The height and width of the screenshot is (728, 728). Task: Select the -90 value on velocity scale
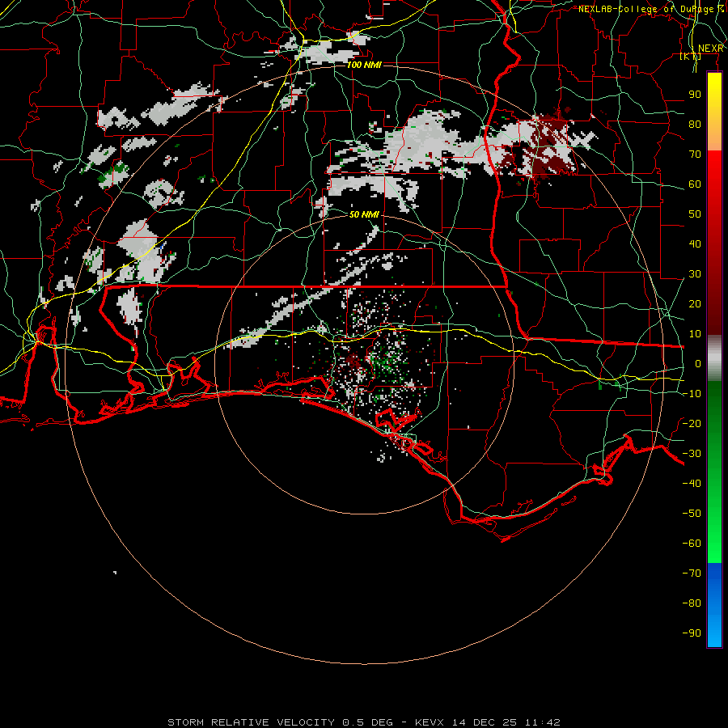coord(692,633)
